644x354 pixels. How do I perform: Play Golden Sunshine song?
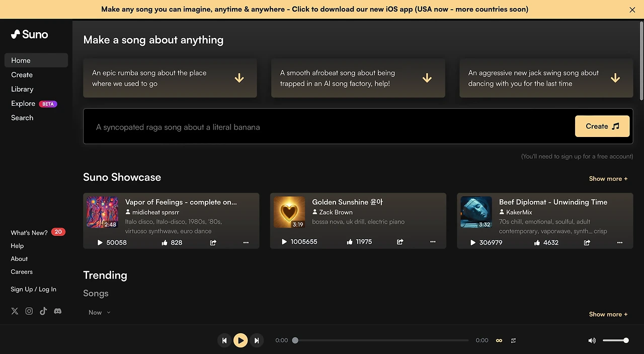coord(284,242)
